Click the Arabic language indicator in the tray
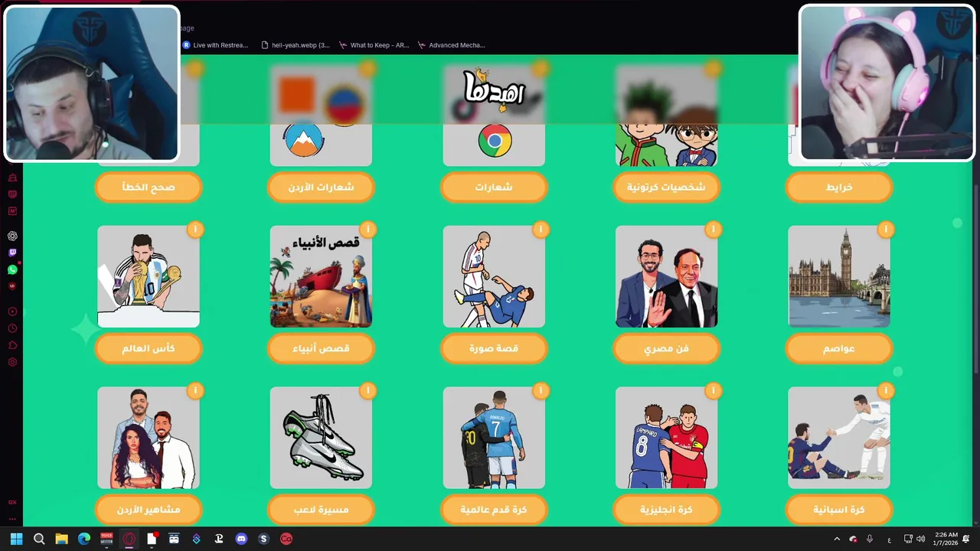The image size is (980, 551). [x=889, y=540]
